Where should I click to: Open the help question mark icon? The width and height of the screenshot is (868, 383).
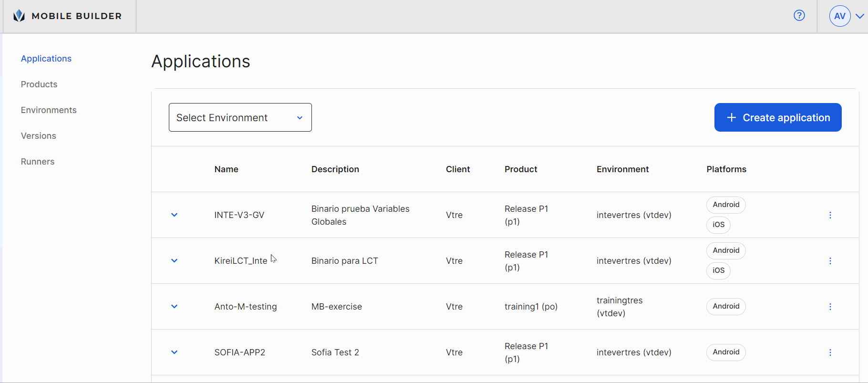click(x=799, y=16)
